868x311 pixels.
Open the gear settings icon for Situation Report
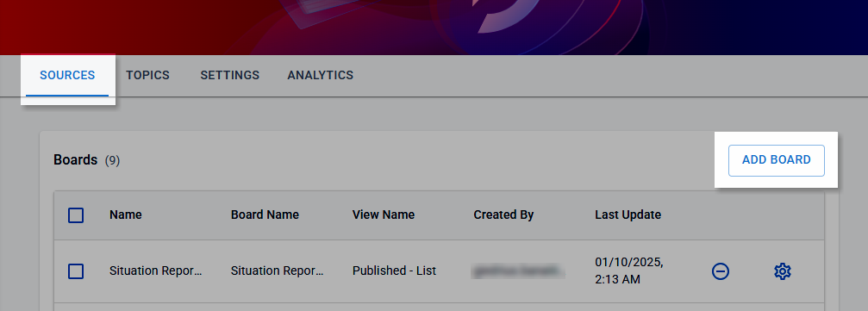[782, 271]
